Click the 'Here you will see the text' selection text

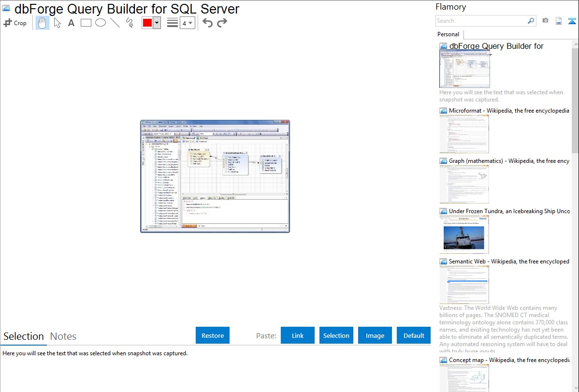point(95,353)
